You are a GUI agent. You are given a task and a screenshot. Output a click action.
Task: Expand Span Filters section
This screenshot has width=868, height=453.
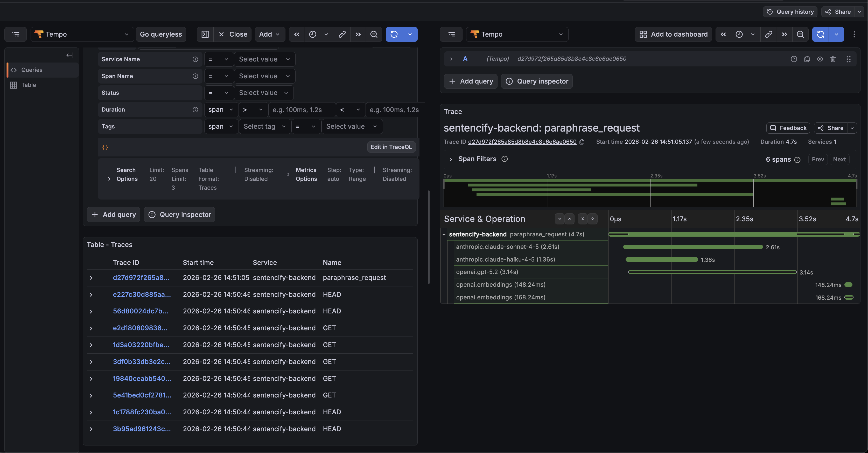[451, 159]
